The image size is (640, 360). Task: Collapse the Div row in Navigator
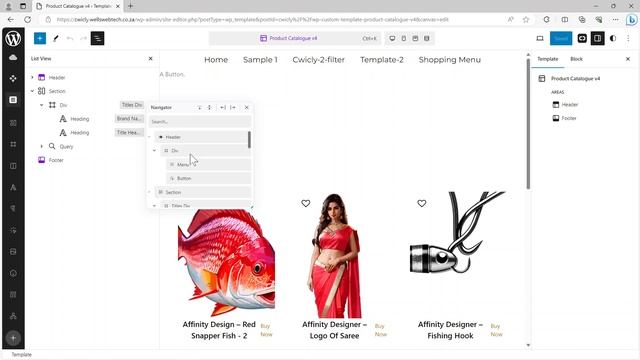coord(154,151)
